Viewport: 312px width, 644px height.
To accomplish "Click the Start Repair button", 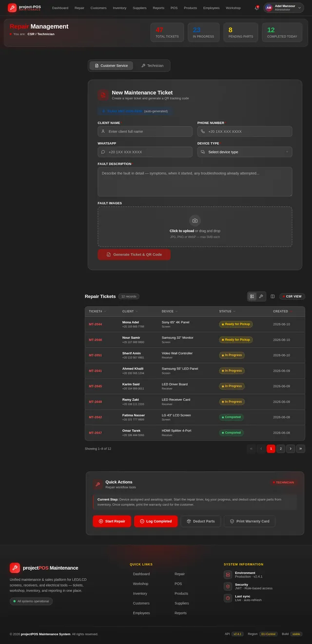I will click(x=112, y=521).
